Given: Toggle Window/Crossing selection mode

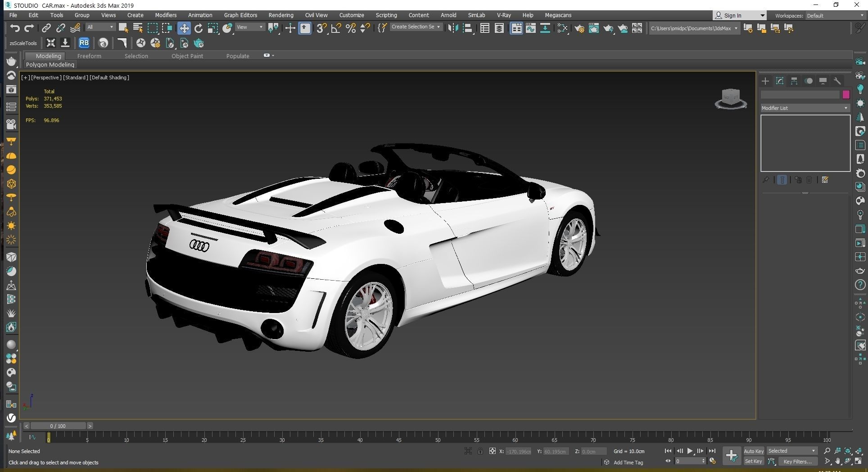Looking at the screenshot, I should (167, 28).
